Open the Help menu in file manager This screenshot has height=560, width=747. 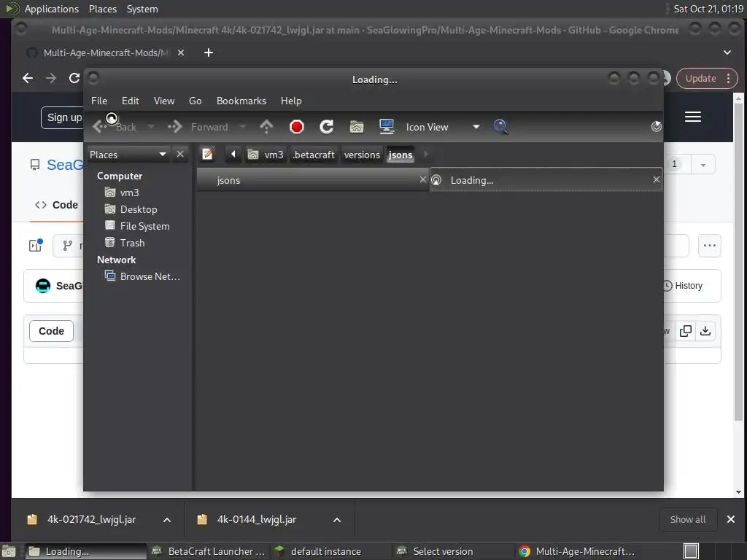click(291, 101)
